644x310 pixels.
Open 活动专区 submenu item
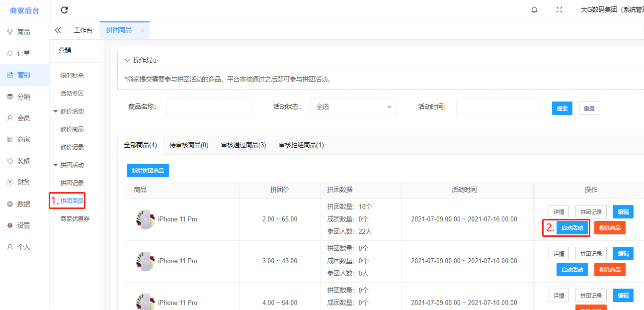pyautogui.click(x=72, y=94)
